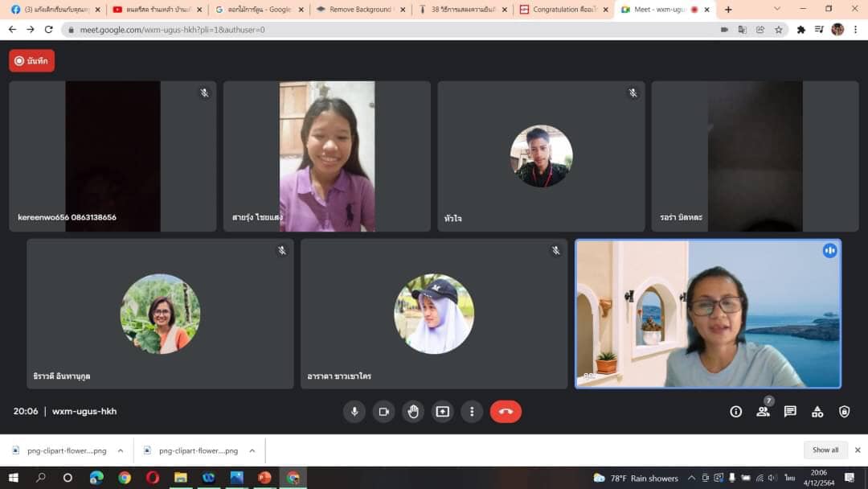Raise hand using the hand icon
The width and height of the screenshot is (868, 489).
413,412
